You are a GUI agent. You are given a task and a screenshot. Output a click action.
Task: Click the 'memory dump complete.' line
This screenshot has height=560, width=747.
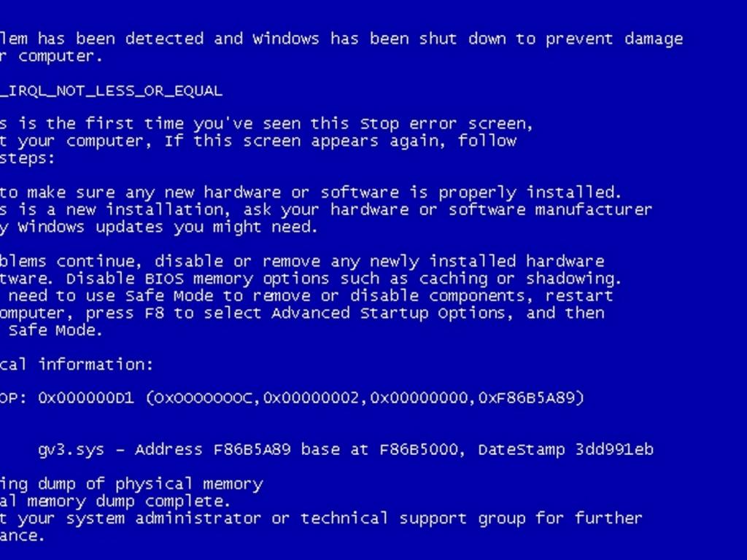128,502
